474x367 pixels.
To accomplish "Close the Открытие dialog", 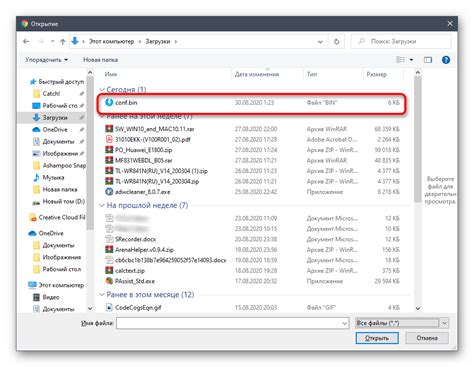I will 450,24.
